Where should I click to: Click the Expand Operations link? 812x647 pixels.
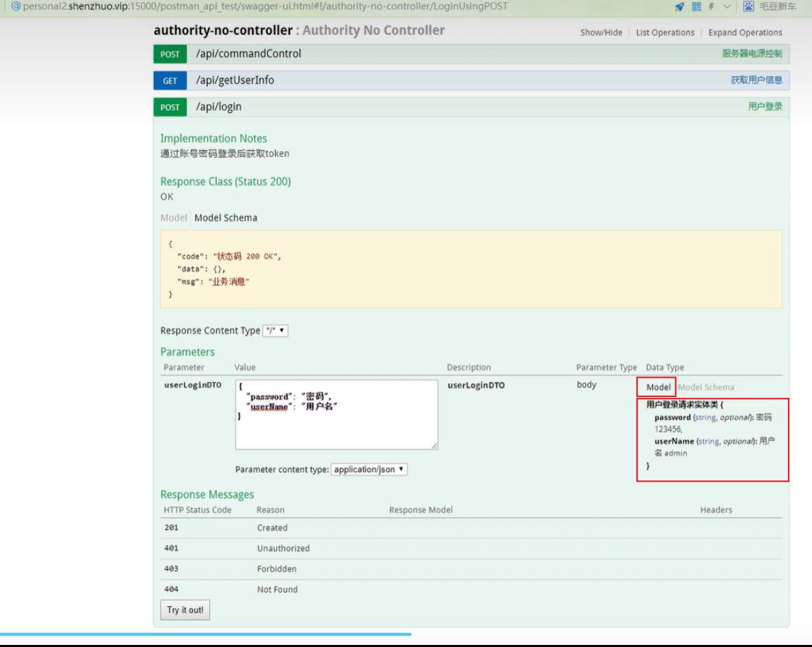[x=745, y=32]
